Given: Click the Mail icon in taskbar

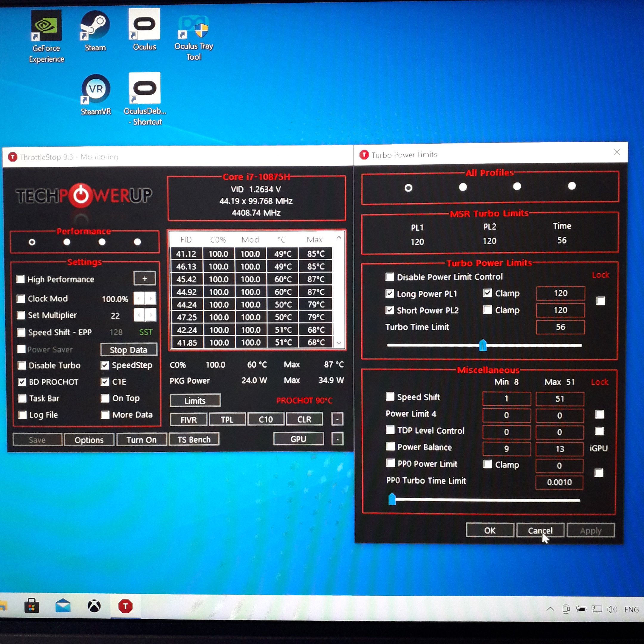Looking at the screenshot, I should [x=63, y=606].
